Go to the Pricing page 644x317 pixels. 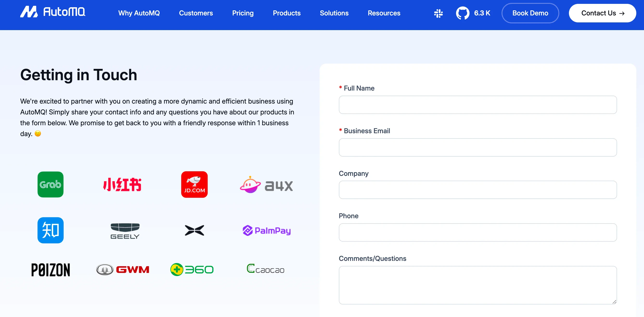tap(243, 13)
